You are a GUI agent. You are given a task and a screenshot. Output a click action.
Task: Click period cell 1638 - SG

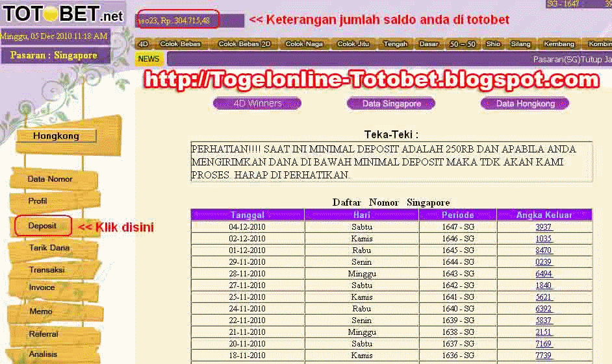click(458, 332)
